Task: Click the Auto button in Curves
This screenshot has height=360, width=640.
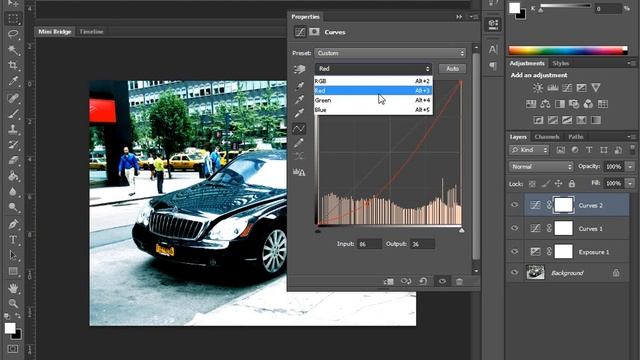Action: click(x=452, y=69)
